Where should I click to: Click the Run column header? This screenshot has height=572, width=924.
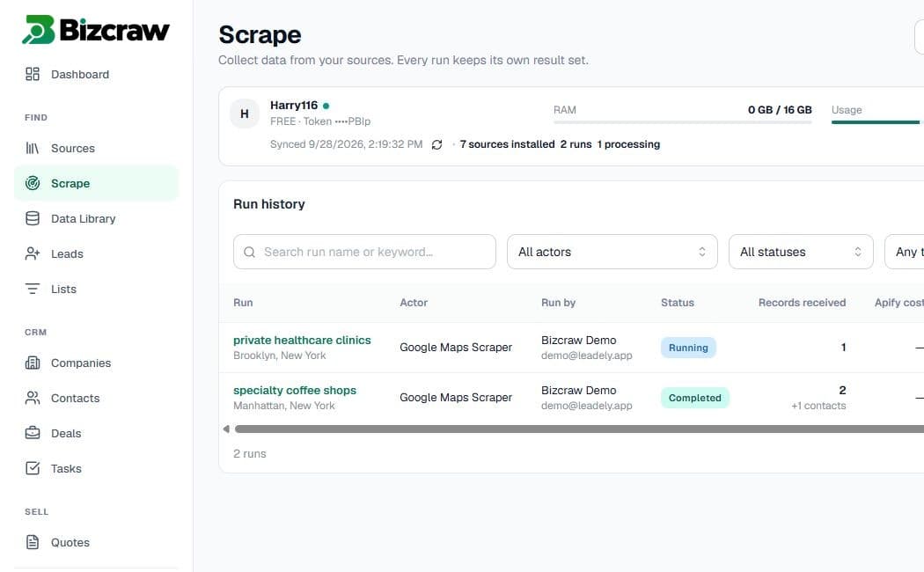click(x=243, y=302)
